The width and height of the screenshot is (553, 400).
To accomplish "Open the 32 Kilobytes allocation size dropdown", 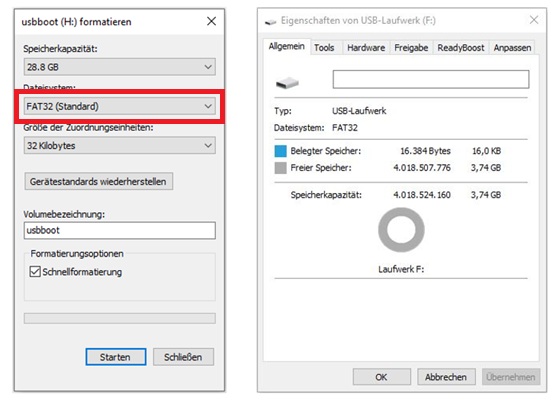I will point(120,145).
